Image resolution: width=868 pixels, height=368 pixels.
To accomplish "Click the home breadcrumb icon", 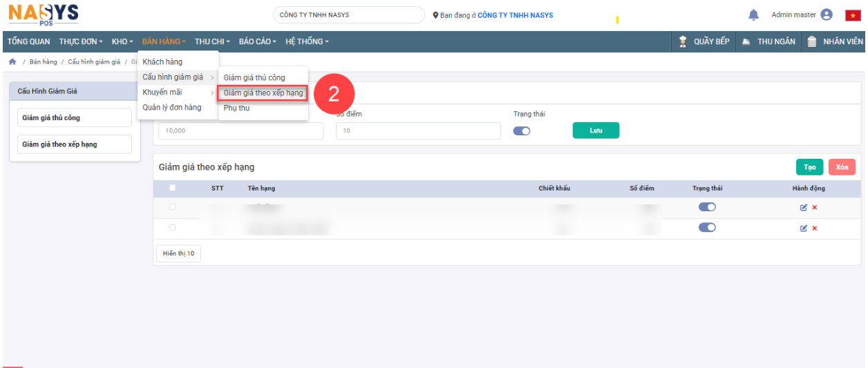I will pos(12,62).
